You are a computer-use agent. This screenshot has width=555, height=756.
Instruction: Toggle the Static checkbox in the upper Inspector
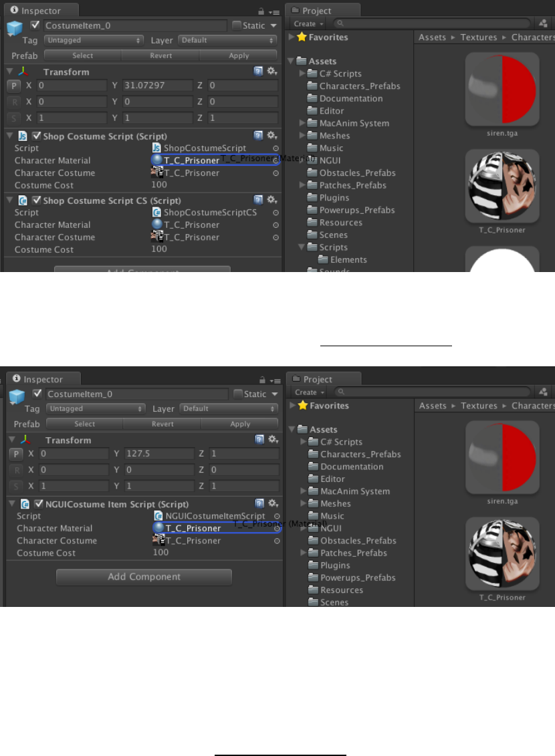tap(237, 25)
